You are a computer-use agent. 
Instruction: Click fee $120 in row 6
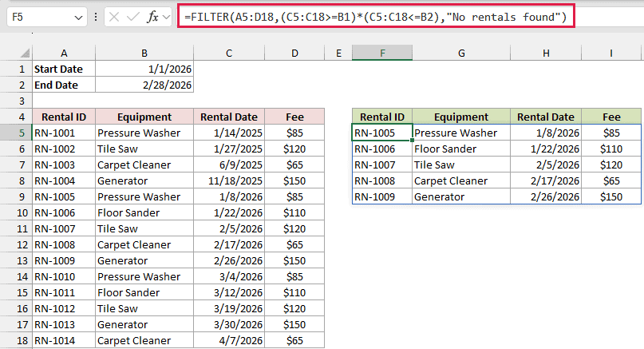tap(294, 149)
